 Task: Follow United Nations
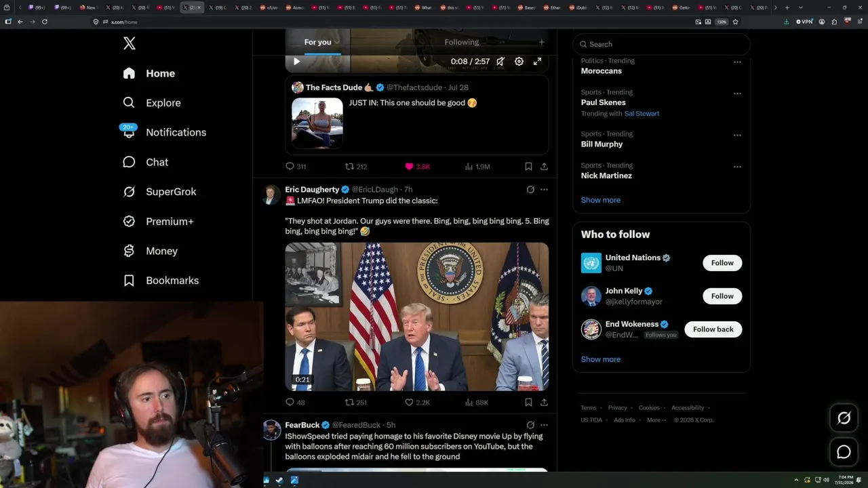click(722, 263)
